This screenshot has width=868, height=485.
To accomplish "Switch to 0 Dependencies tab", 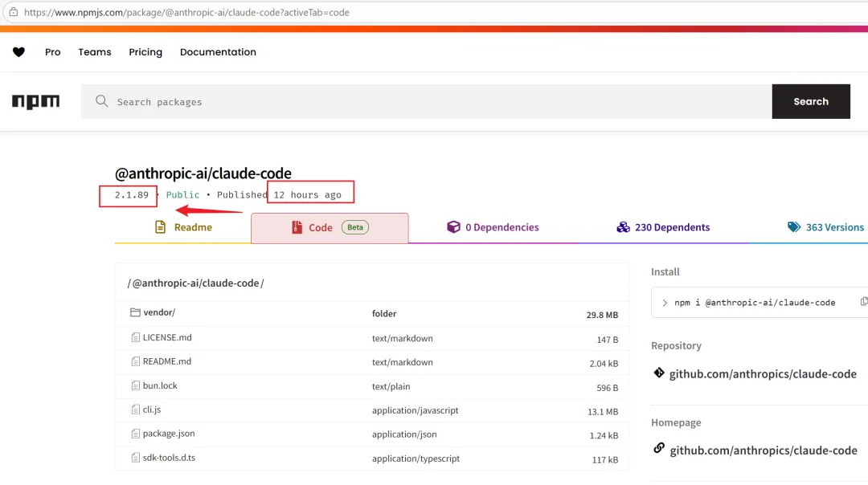I will coord(493,227).
